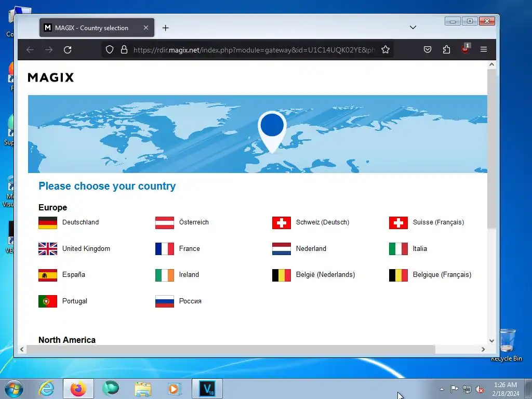This screenshot has width=532, height=399.
Task: Click the MAGIX logo
Action: point(50,77)
